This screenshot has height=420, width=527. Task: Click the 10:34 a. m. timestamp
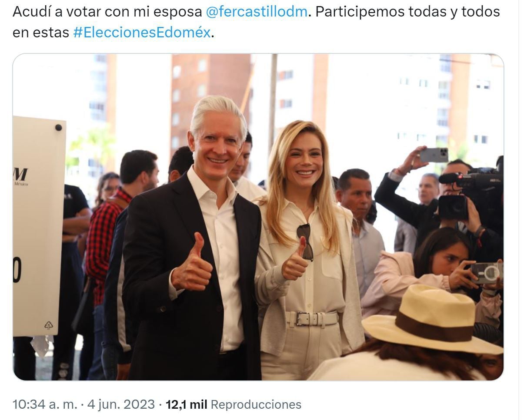[x=44, y=404]
